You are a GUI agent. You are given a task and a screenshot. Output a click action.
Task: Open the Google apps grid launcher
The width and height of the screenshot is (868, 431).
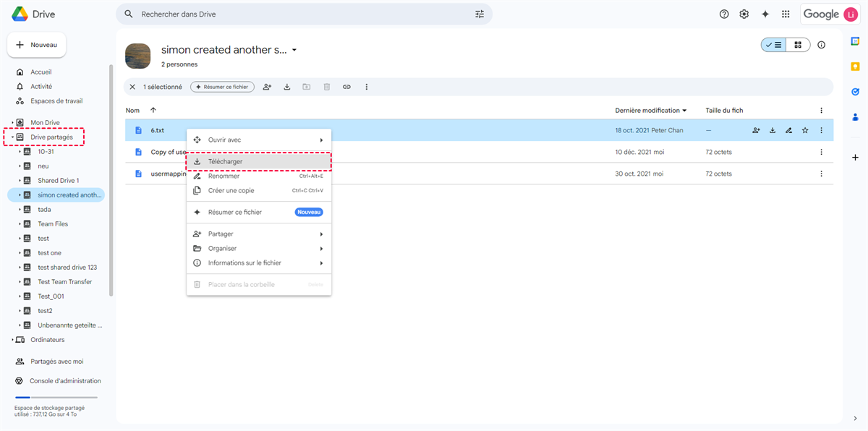coord(786,14)
